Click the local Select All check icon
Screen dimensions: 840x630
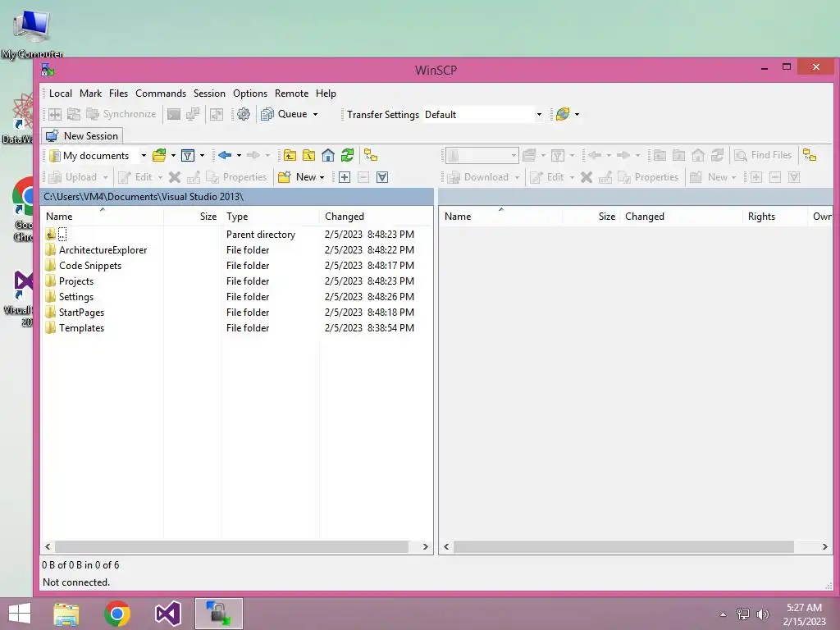tap(382, 177)
